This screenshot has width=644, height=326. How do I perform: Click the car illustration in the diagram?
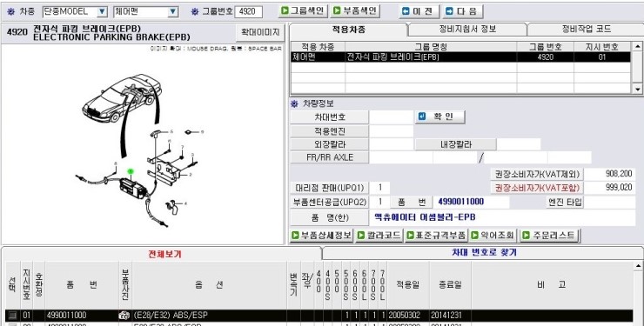(122, 97)
